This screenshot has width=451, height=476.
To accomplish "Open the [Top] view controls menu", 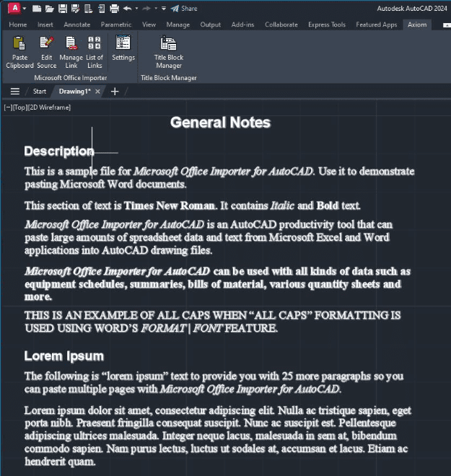I will (20, 107).
